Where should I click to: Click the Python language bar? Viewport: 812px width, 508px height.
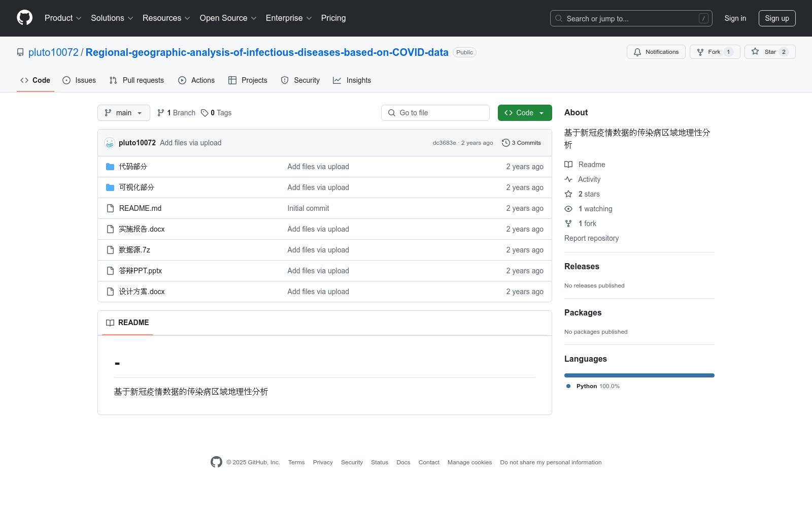[639, 375]
